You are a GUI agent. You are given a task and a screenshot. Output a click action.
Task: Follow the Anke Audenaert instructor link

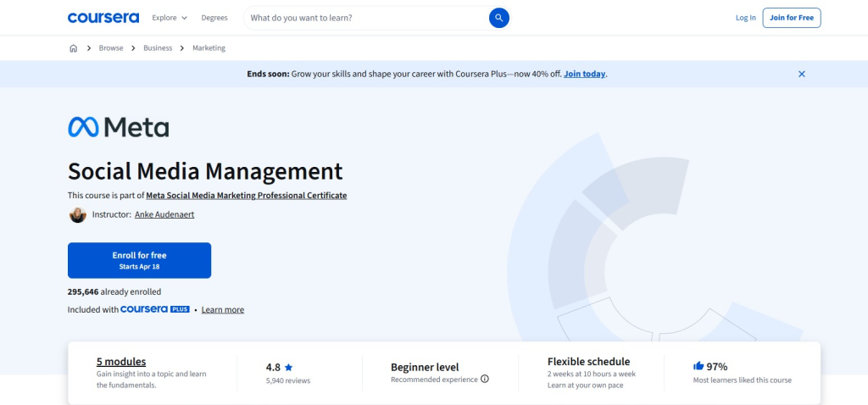click(164, 215)
